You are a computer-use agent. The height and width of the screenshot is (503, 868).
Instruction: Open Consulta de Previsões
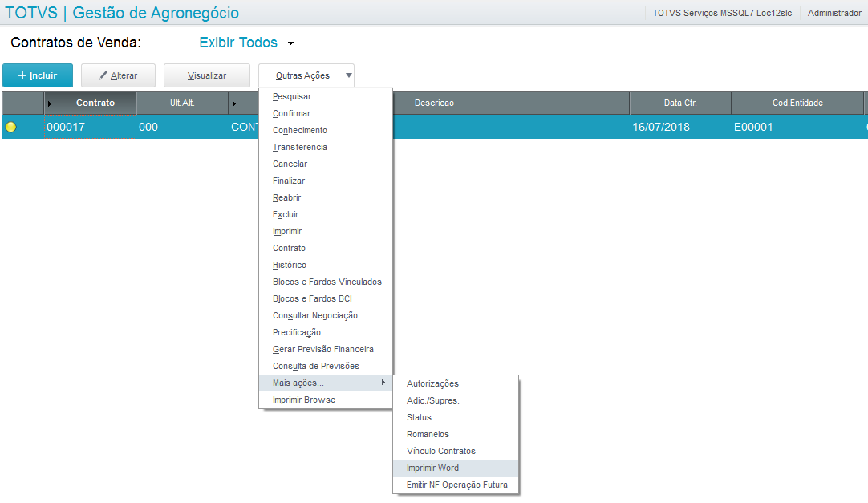[326, 367]
